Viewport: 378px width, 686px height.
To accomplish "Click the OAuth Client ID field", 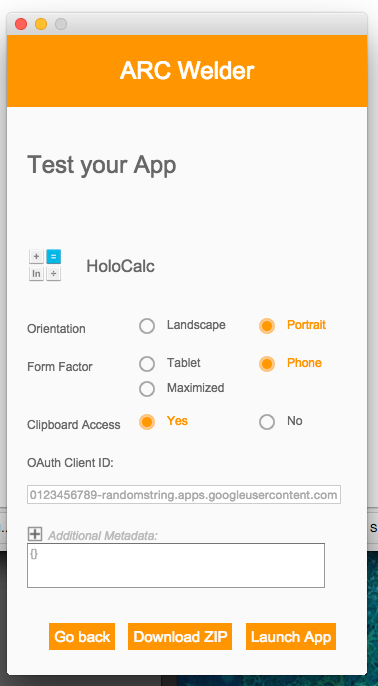I will 184,494.
